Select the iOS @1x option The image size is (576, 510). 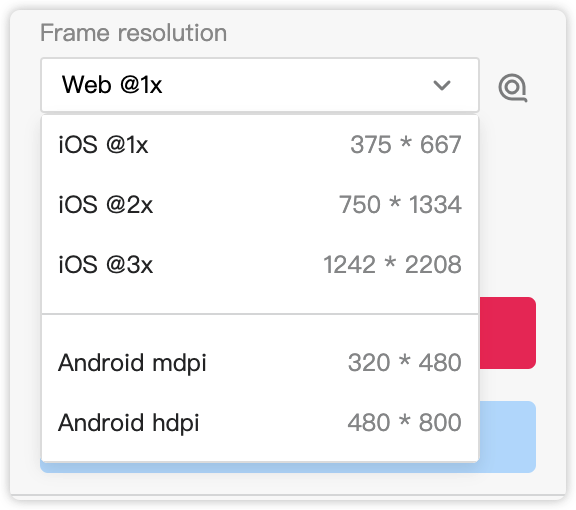point(260,144)
